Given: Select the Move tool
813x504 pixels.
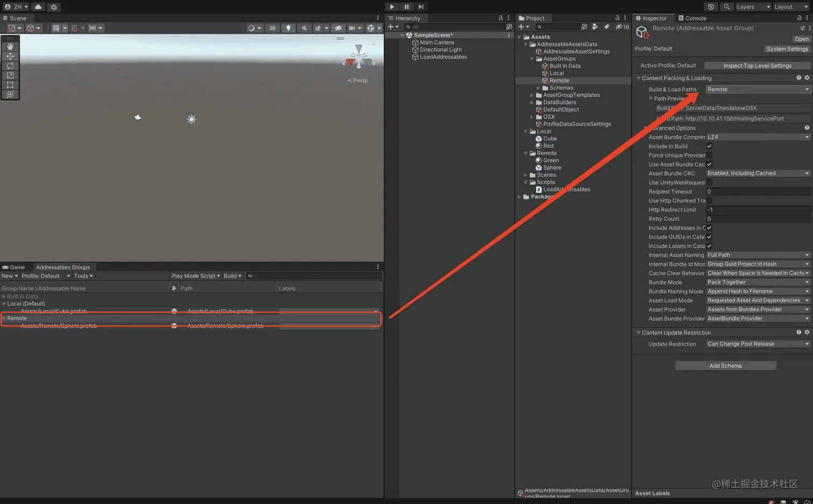Looking at the screenshot, I should tap(10, 56).
